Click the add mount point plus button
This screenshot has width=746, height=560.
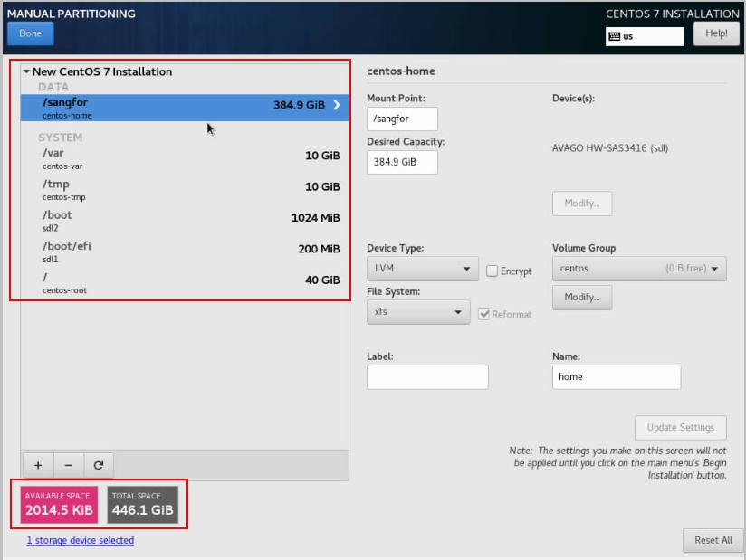coord(38,465)
